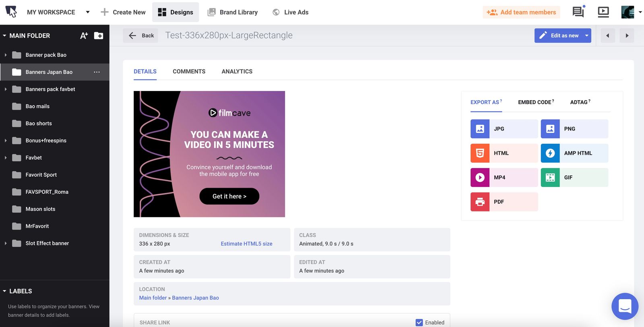Open the Bao mails folder
The image size is (644, 327).
[x=37, y=106]
